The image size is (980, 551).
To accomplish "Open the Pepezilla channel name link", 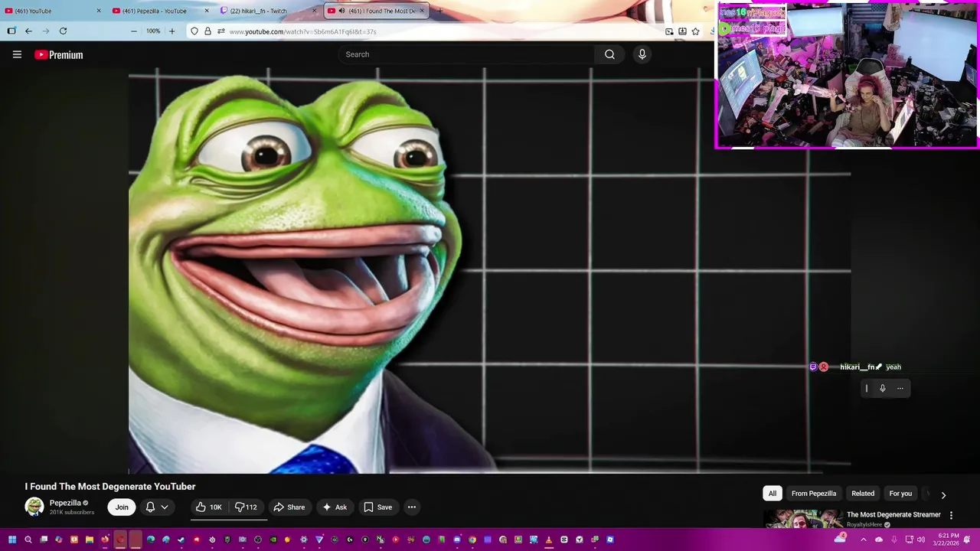I will click(65, 503).
